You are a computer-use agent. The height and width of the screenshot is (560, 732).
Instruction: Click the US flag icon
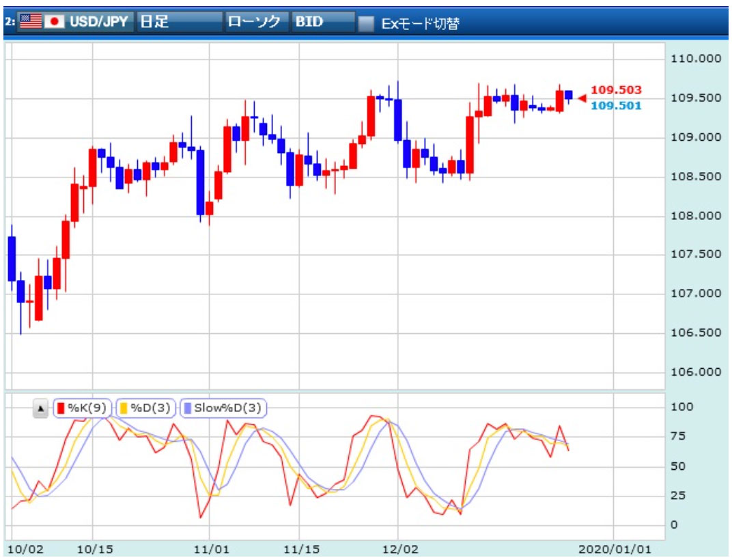coord(31,21)
